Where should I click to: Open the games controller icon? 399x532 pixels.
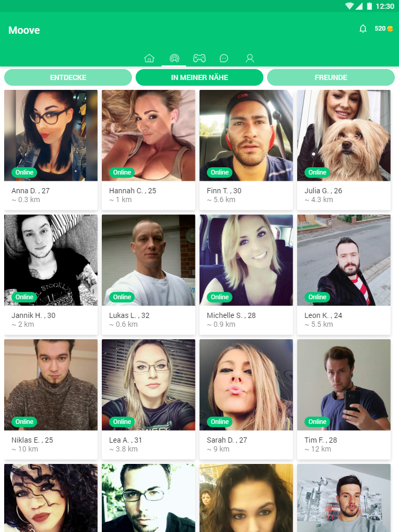199,58
